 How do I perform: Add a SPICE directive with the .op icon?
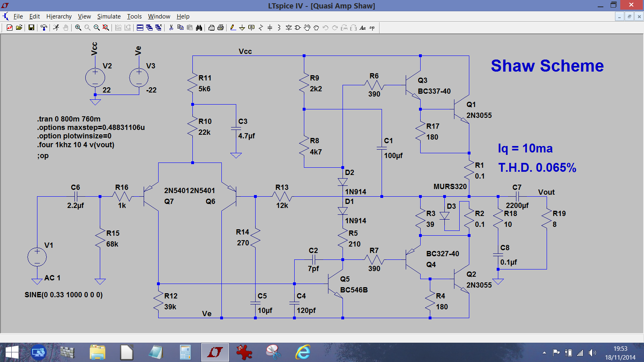(372, 28)
